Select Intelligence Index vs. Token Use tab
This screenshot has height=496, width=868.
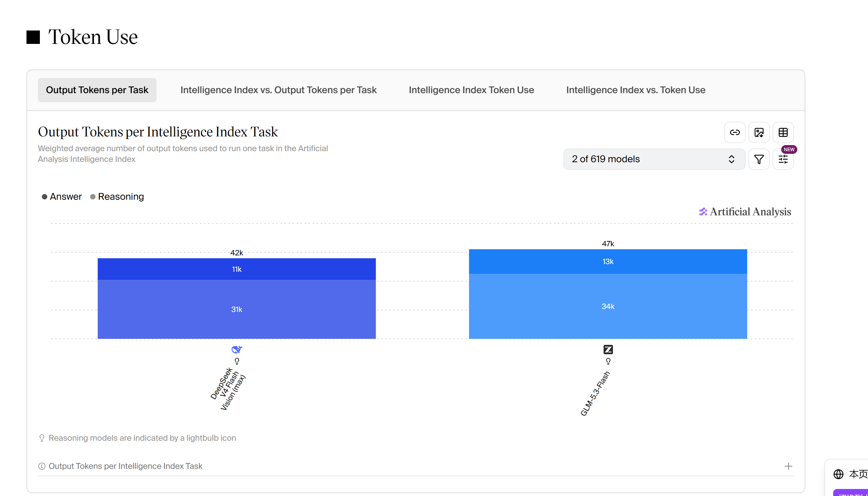(x=636, y=90)
